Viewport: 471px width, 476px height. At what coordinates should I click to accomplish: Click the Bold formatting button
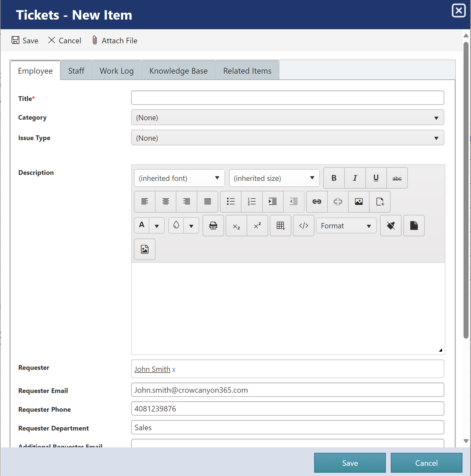point(334,178)
